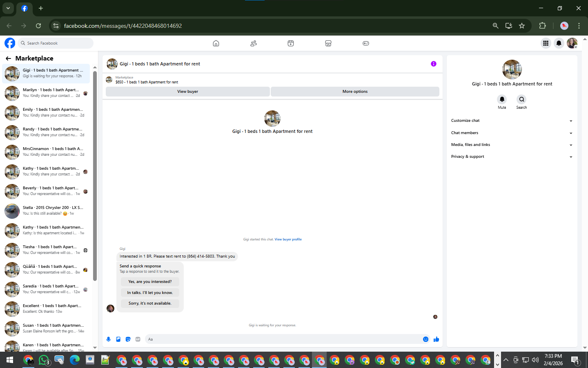
Task: Open account profile picture menu
Action: 572,43
